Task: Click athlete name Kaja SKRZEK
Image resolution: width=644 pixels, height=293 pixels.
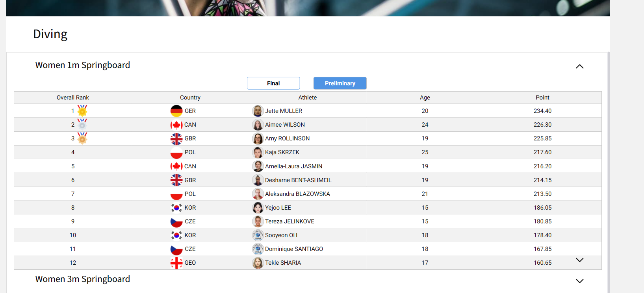Action: pyautogui.click(x=282, y=152)
